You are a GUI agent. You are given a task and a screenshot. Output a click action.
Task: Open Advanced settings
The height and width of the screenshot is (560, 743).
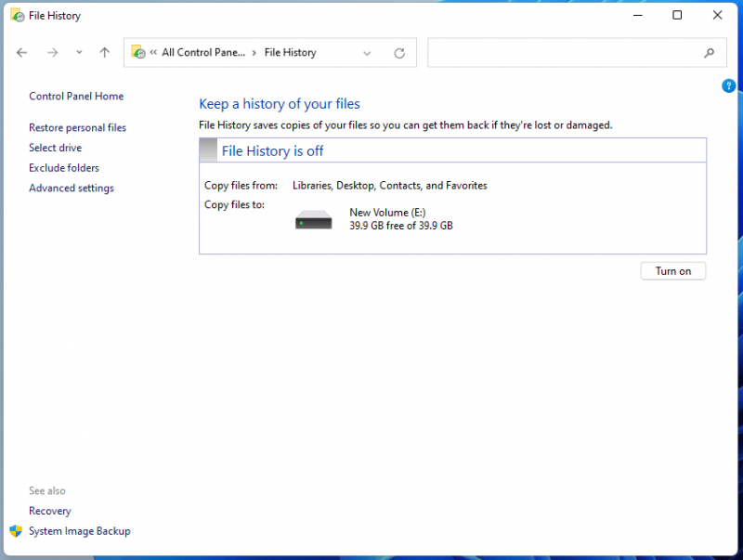click(x=72, y=189)
